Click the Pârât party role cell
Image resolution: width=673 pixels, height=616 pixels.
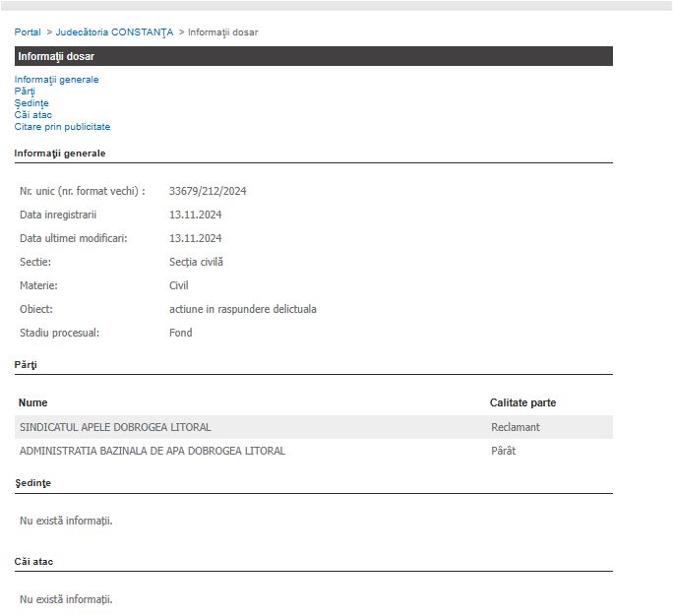[503, 451]
